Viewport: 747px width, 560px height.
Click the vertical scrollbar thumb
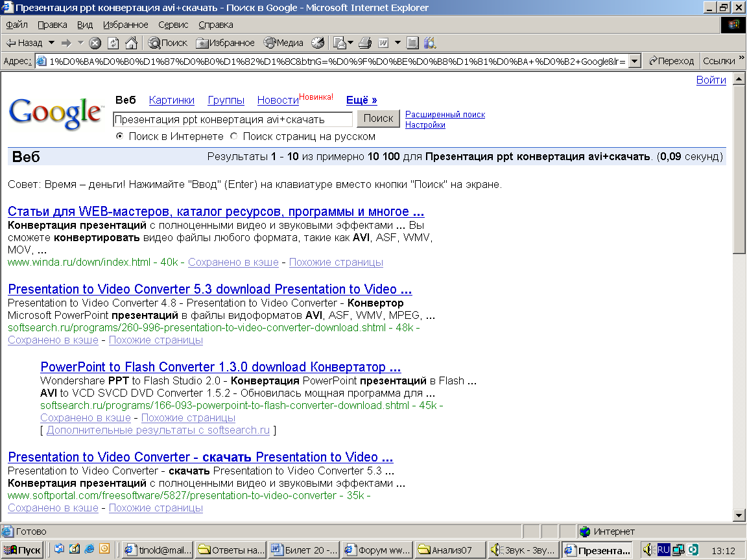(x=739, y=170)
